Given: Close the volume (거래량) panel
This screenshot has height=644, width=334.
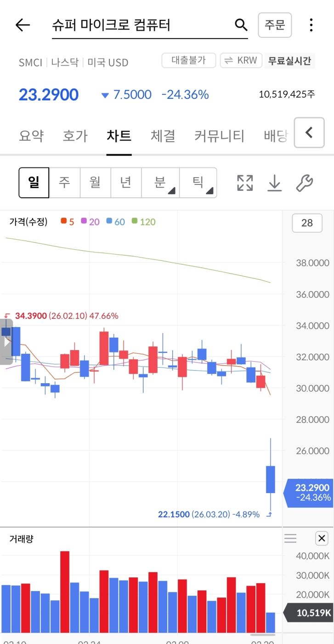Looking at the screenshot, I should click(322, 538).
